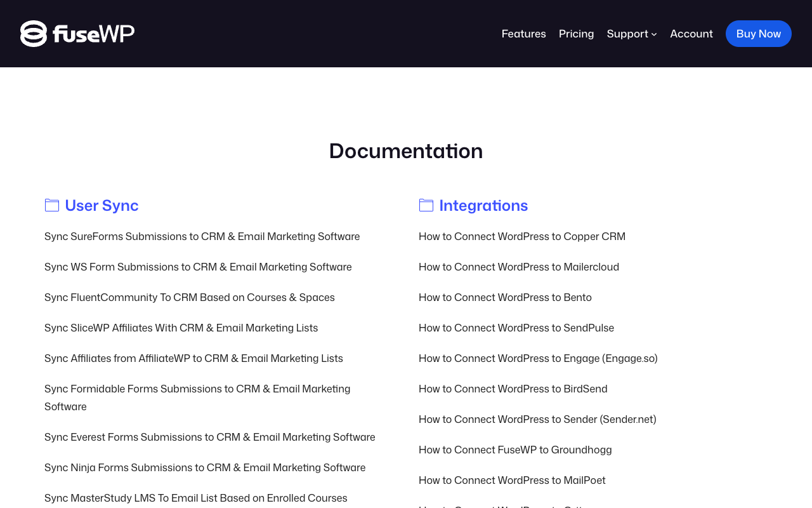Open Sync Everest Forms Submissions article
Screen dimensions: 812x508
(x=210, y=438)
